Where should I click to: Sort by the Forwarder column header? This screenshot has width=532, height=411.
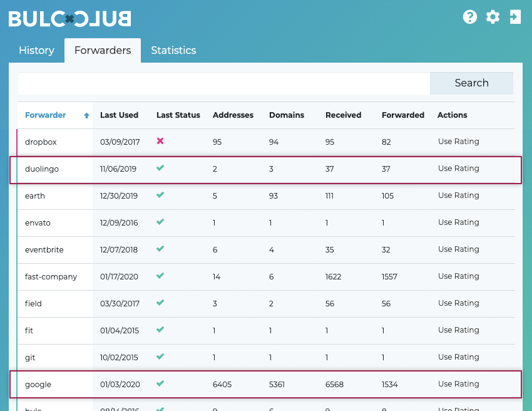pos(46,115)
